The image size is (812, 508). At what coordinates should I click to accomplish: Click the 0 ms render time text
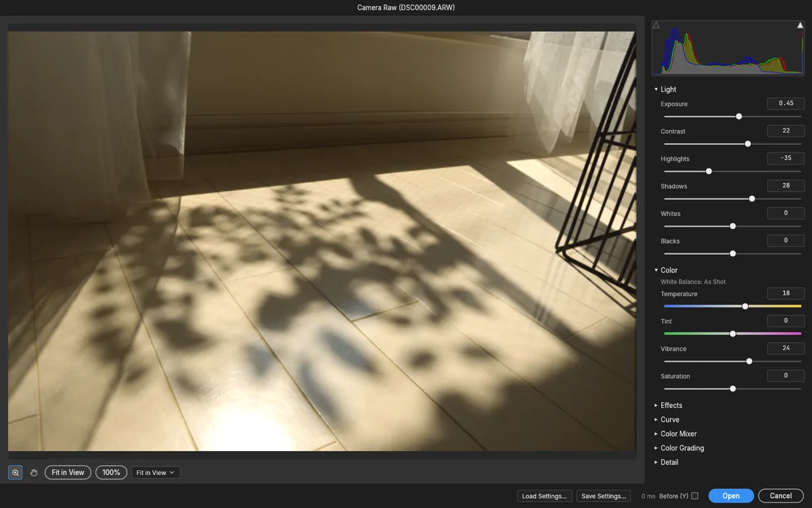click(648, 496)
